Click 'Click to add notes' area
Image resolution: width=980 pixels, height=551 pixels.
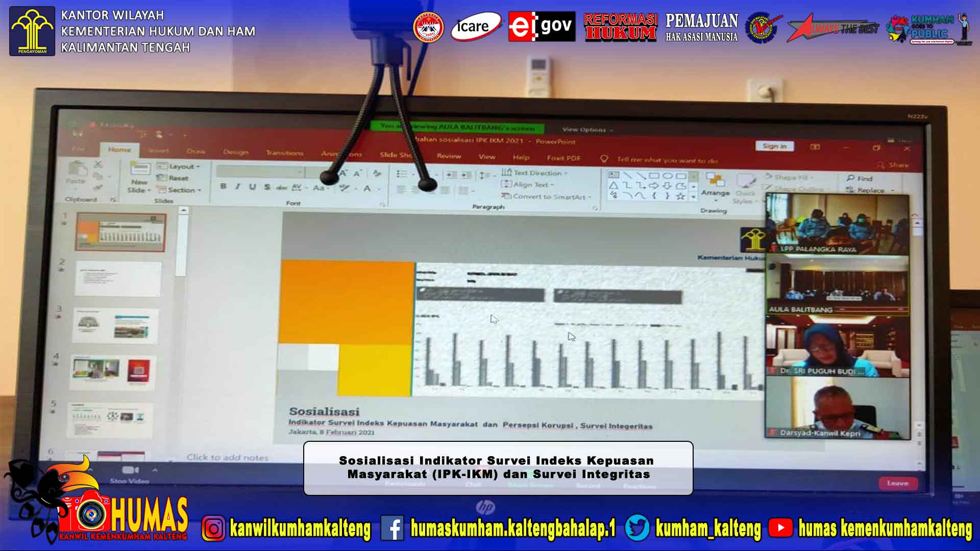(x=228, y=458)
